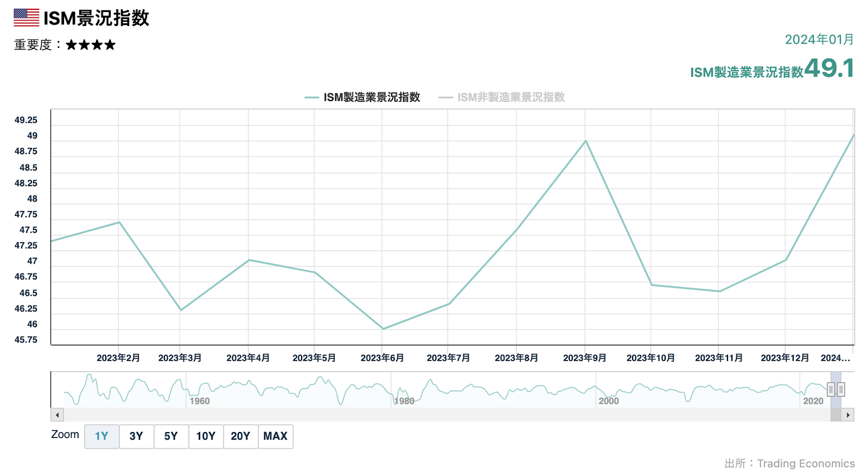Image resolution: width=868 pixels, height=476 pixels.
Task: Click the 2023年9月 peak data point
Action: click(x=585, y=141)
